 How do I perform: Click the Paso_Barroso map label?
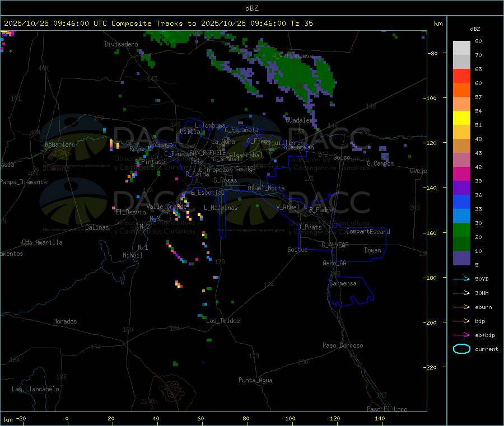pyautogui.click(x=343, y=345)
